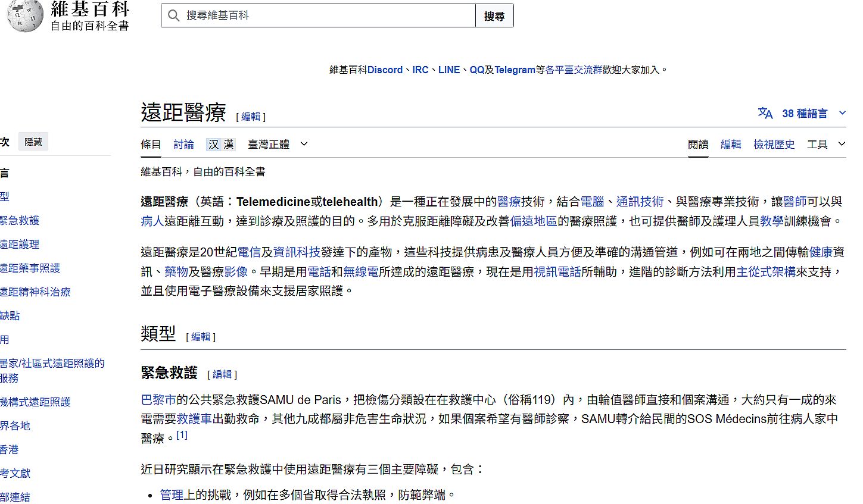Open the 檢視歷史 history tab

pos(774,145)
